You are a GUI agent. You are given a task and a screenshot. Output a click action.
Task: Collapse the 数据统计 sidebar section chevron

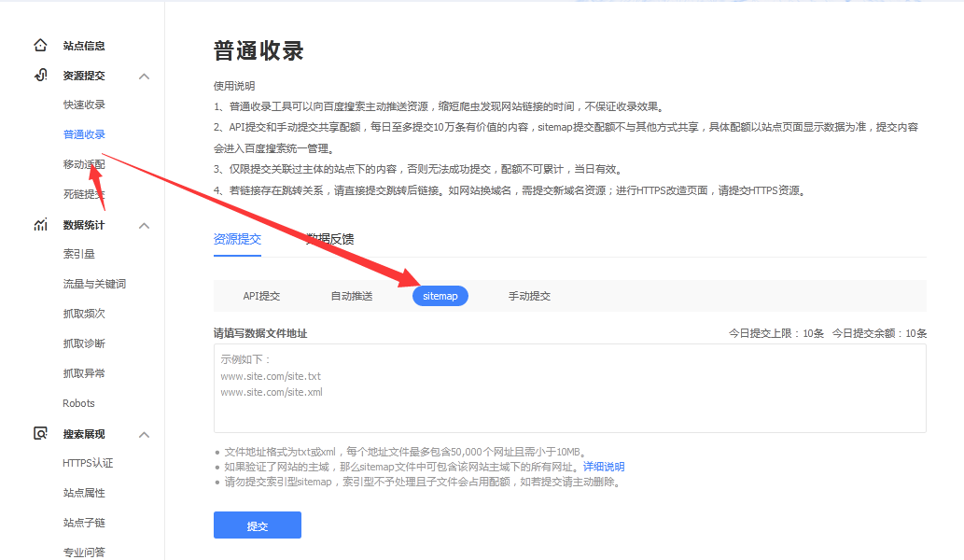click(145, 225)
